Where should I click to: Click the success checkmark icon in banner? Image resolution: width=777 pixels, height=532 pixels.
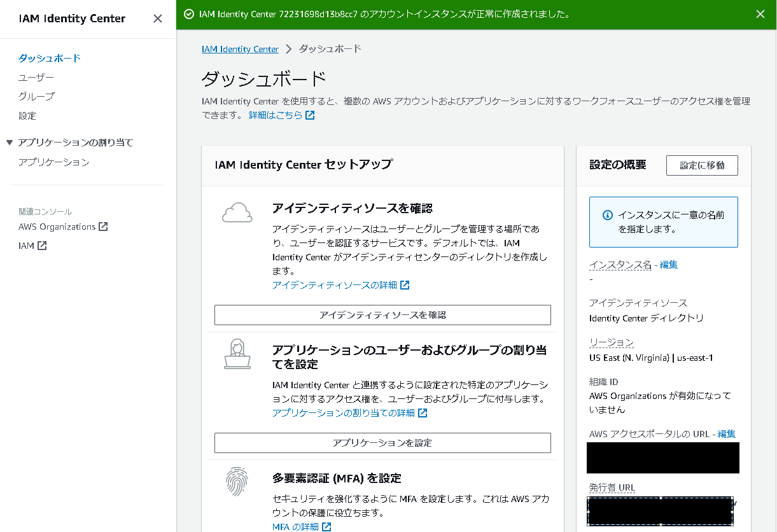tap(188, 14)
